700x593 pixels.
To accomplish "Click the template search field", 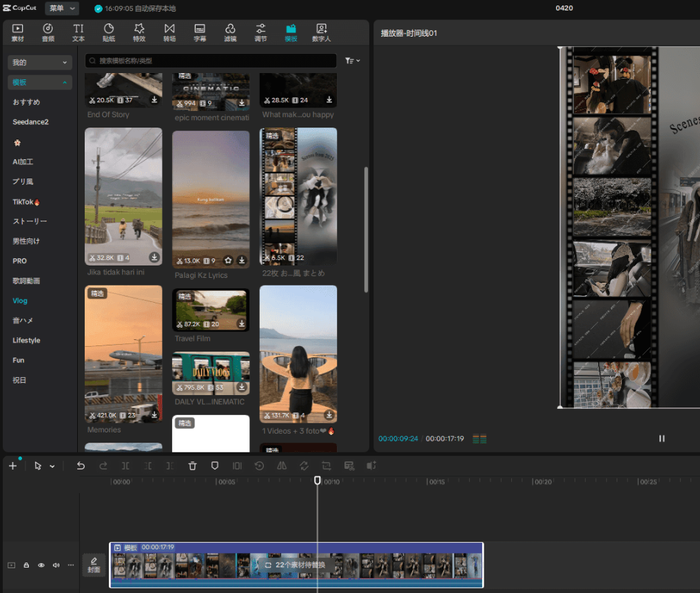I will click(211, 61).
